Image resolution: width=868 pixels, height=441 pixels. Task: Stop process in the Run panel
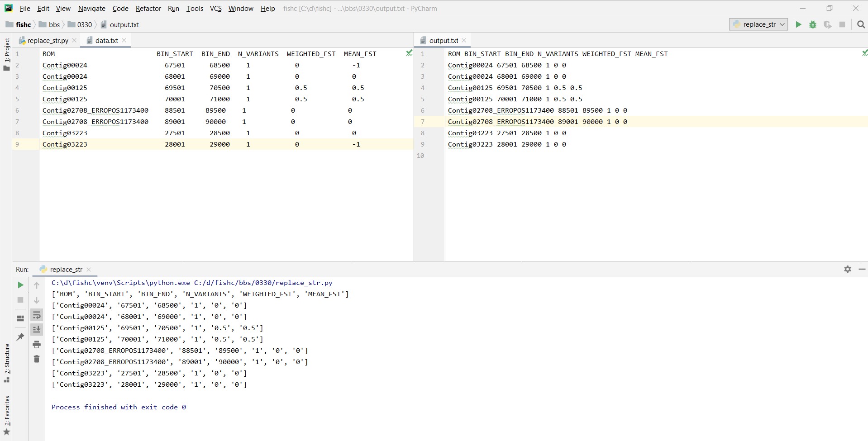[20, 300]
